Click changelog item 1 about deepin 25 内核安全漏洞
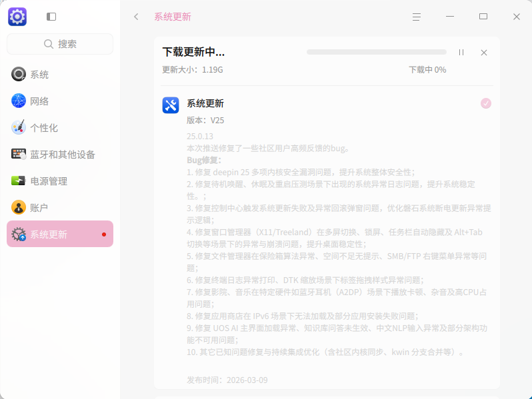 (x=301, y=173)
